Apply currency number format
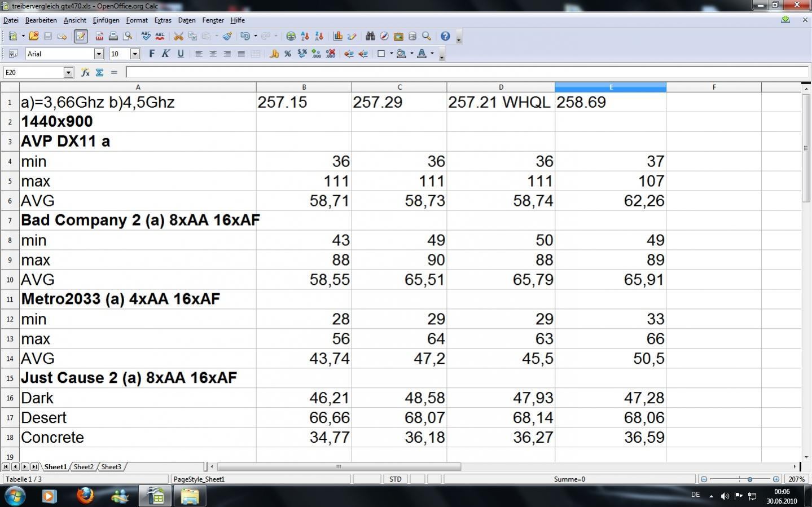 click(274, 54)
